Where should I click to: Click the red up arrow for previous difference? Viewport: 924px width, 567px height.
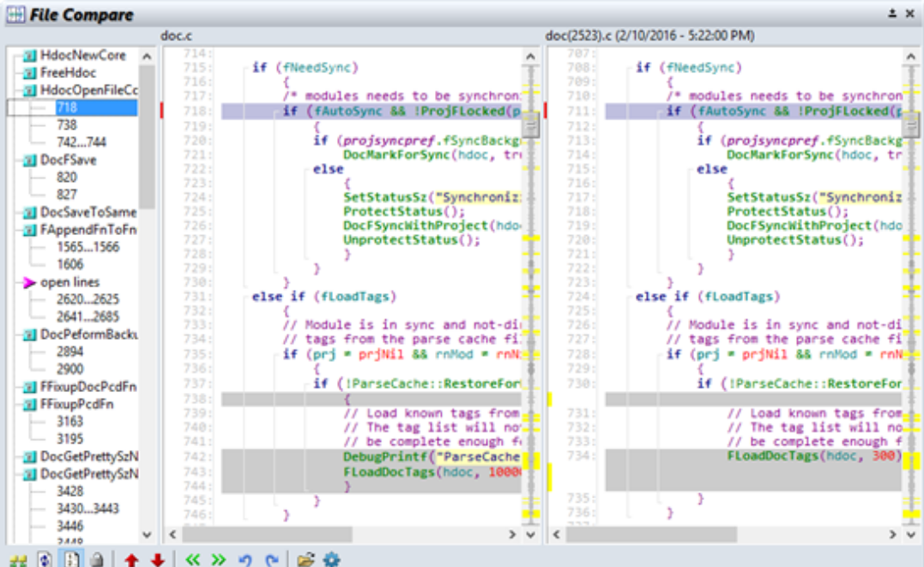tap(131, 559)
